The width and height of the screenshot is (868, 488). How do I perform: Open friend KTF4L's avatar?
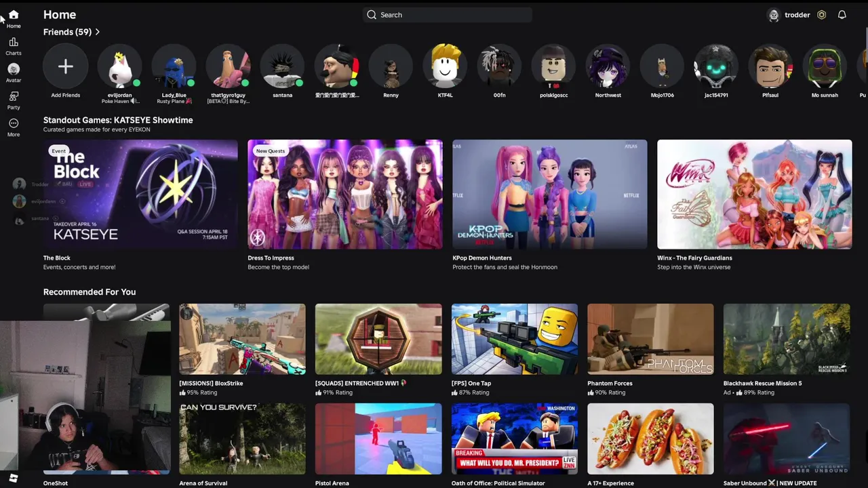coord(446,66)
